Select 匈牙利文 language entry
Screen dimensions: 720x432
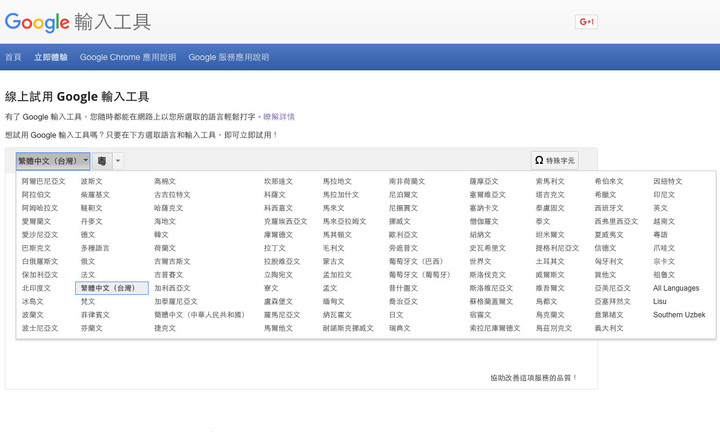tap(609, 261)
